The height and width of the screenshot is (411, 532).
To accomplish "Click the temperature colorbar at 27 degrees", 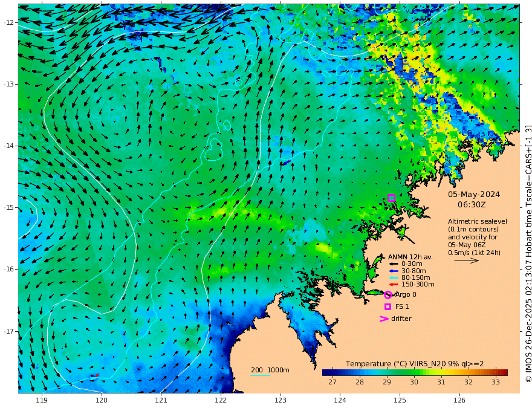I will tap(332, 372).
